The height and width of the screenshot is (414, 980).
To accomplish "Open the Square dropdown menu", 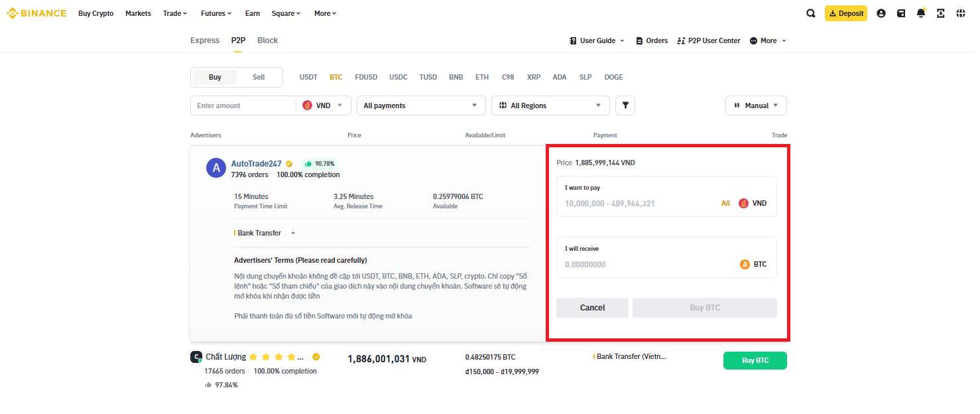I will (x=286, y=13).
